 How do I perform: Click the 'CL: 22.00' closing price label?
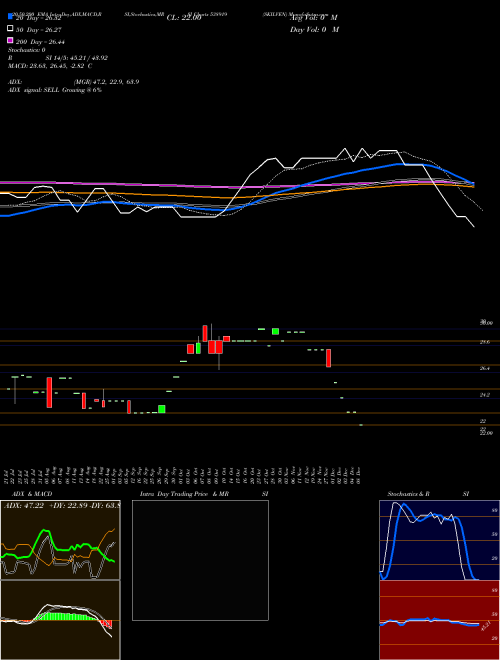184,18
